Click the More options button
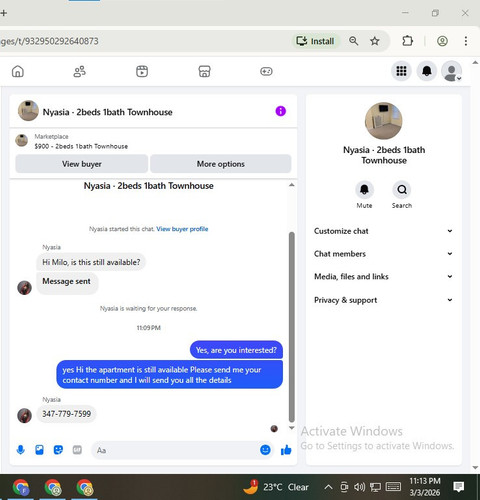The height and width of the screenshot is (500, 480). pos(221,164)
